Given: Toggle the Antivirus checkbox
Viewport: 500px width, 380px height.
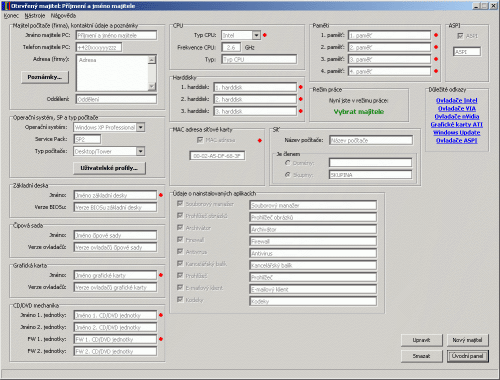Looking at the screenshot, I should point(180,251).
